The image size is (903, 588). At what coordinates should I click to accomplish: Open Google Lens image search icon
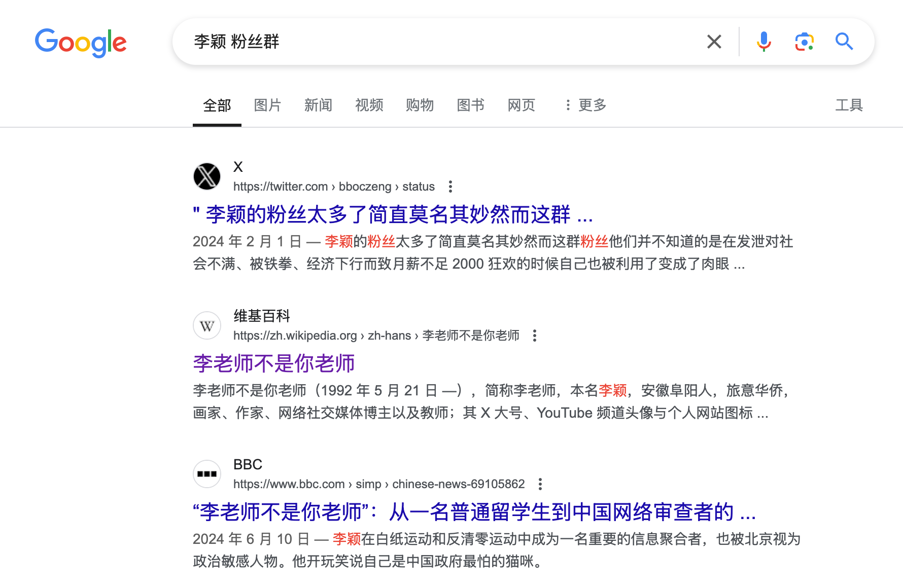[x=805, y=42]
